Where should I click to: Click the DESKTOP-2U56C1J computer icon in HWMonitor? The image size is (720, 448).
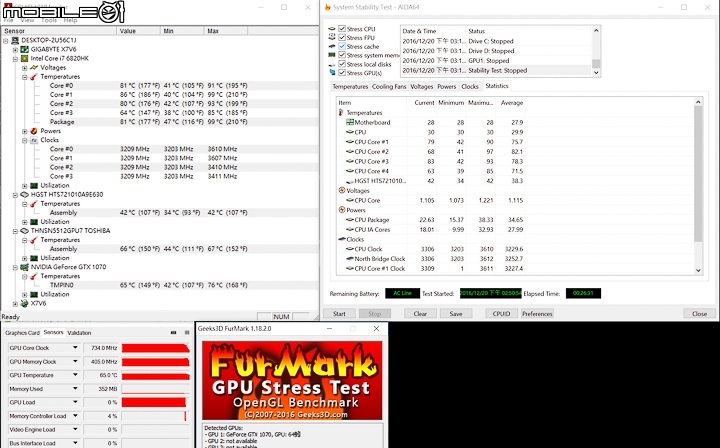click(15, 40)
